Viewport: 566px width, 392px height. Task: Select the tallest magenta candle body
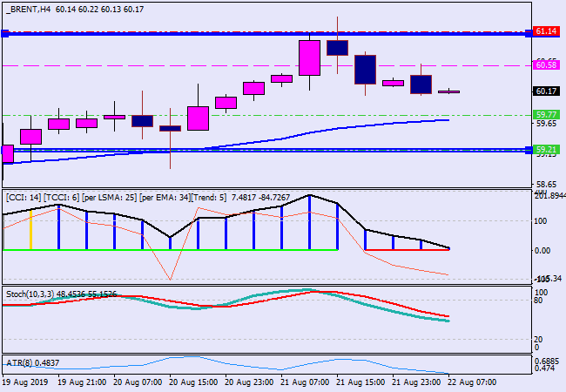click(309, 57)
